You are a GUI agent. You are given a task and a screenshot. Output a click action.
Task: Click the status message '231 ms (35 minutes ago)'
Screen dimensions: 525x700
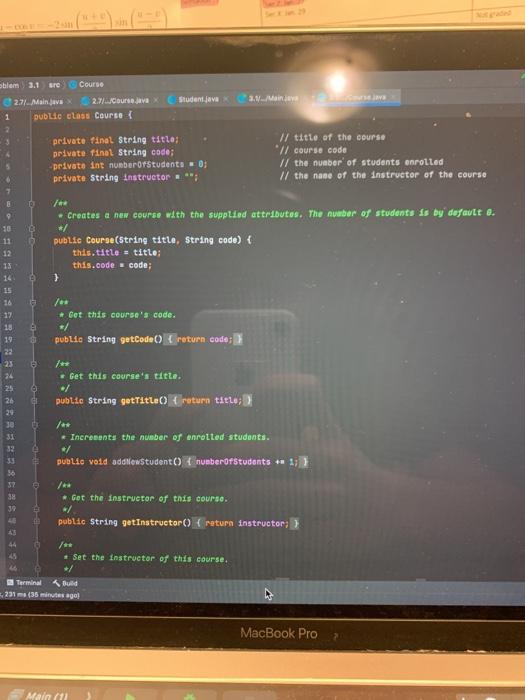click(41, 595)
